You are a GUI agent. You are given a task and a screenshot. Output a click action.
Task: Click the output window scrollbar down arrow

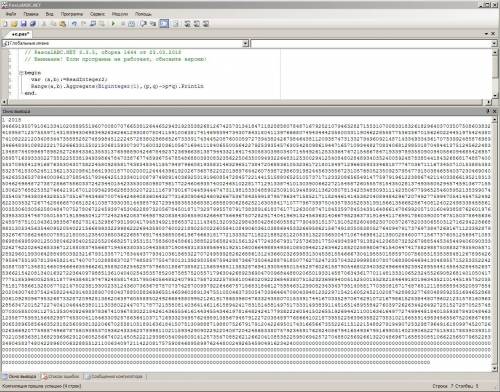coord(494,368)
